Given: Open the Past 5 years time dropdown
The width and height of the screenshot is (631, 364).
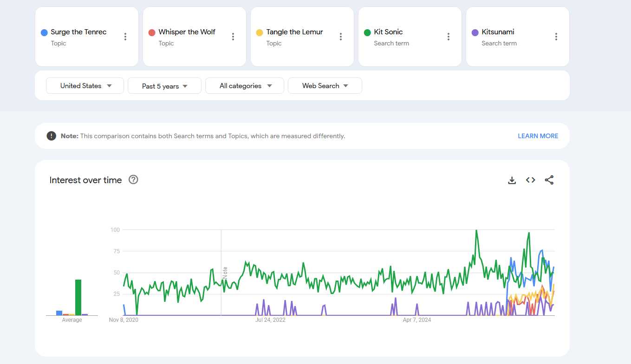Looking at the screenshot, I should [164, 86].
